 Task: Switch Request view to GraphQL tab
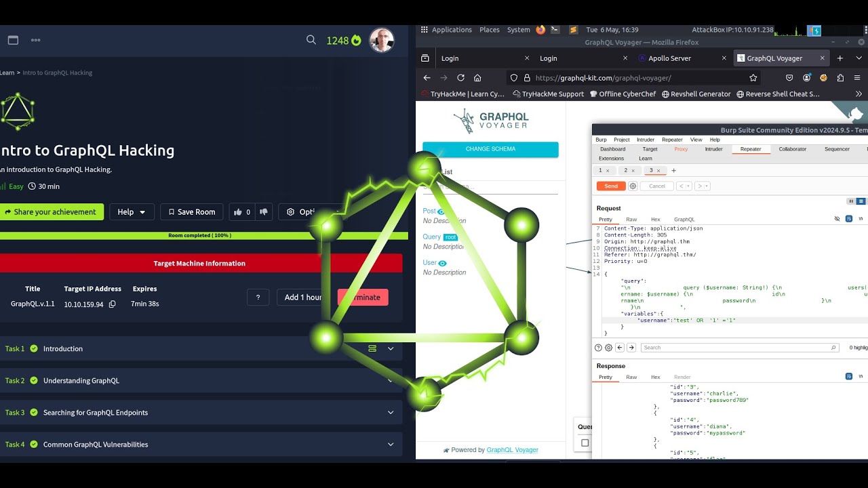[x=684, y=220]
